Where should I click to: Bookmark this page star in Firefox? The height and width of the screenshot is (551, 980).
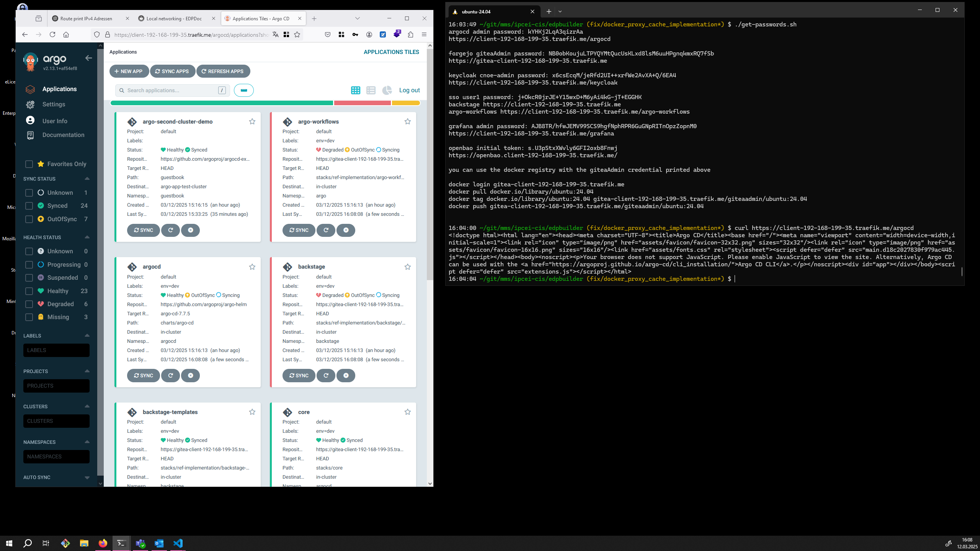pyautogui.click(x=297, y=35)
